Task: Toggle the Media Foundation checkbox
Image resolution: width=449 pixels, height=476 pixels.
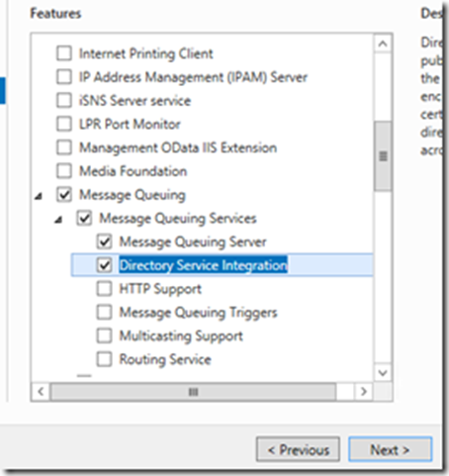Action: pyautogui.click(x=64, y=171)
